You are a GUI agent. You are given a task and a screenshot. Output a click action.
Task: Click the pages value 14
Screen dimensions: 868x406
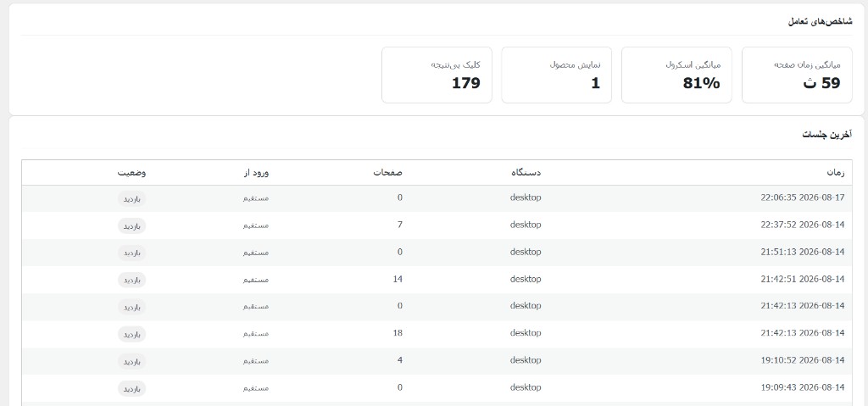coord(398,279)
